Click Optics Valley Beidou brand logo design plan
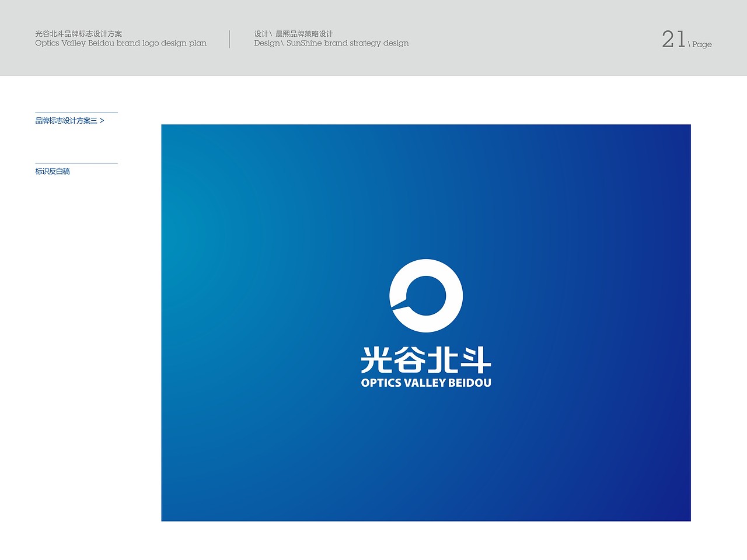The height and width of the screenshot is (560, 747). coord(121,43)
